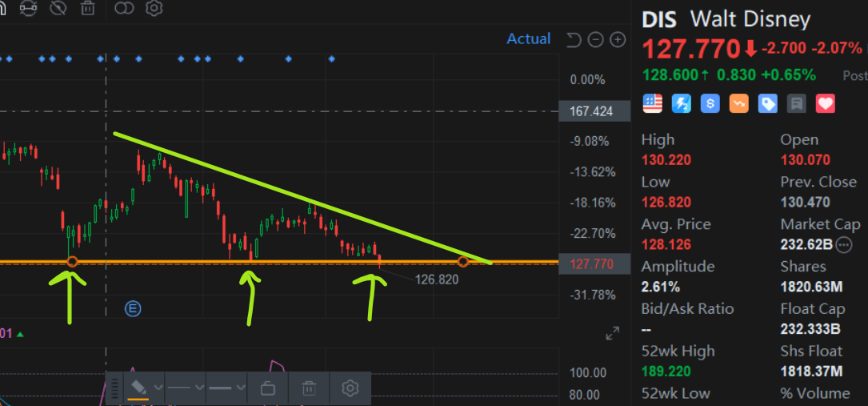868x406 pixels.
Task: Click the blue dollar sign icon
Action: point(710,103)
